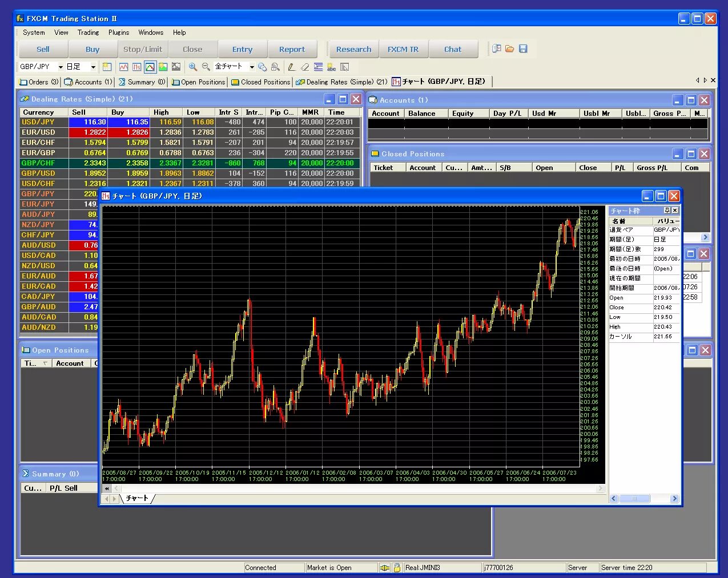
Task: Click the Currency column header
Action: pos(44,112)
